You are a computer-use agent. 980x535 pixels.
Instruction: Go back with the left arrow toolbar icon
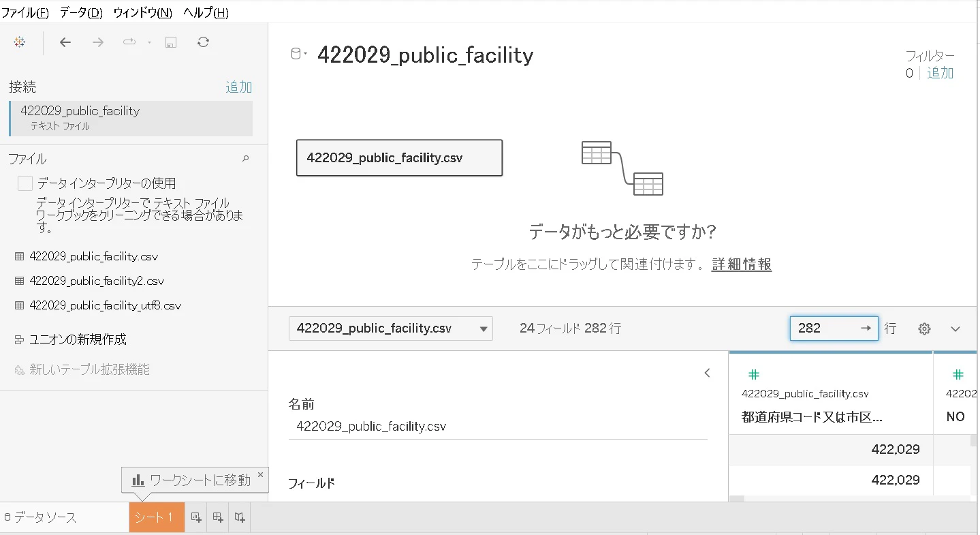click(65, 42)
